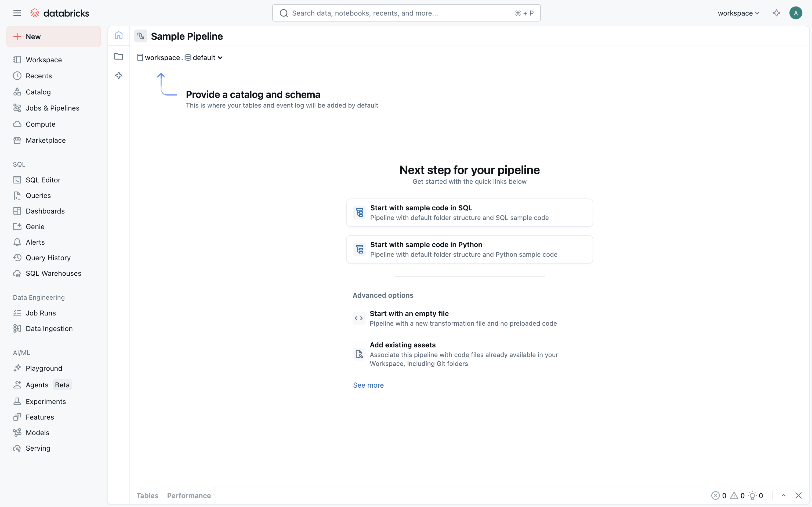
Task: Expand the bottom panel with the up chevron
Action: coord(783,495)
